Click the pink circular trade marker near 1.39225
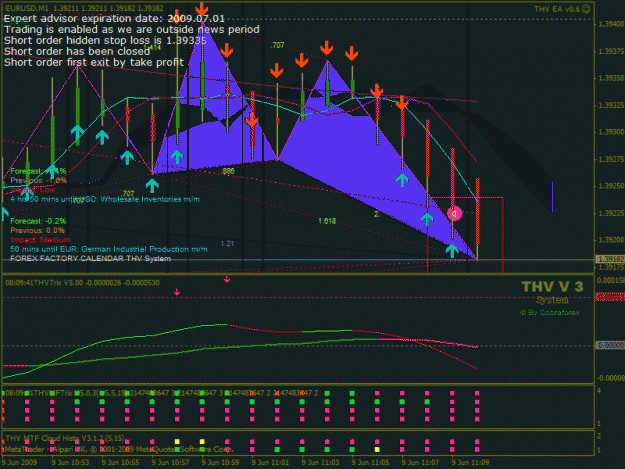 454,214
